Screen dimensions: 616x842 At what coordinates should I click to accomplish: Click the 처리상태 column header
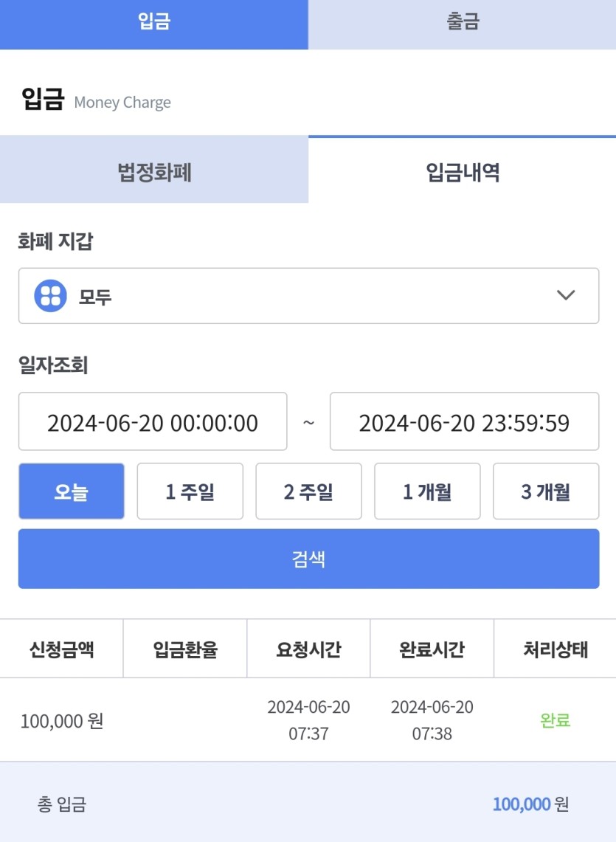pos(556,649)
